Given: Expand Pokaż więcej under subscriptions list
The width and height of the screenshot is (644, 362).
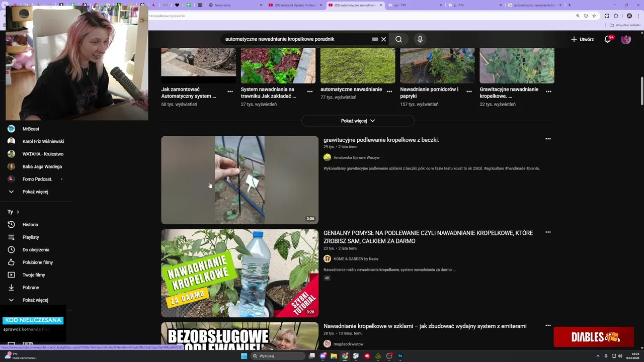Looking at the screenshot, I should (35, 192).
